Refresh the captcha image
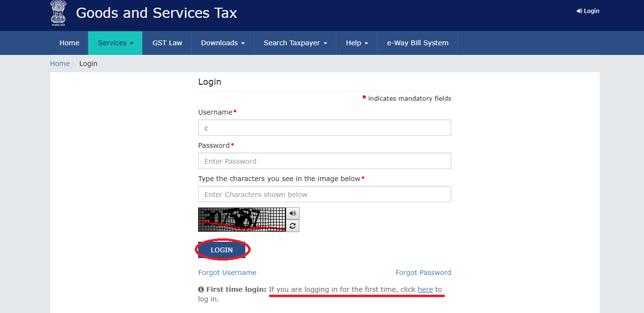Image resolution: width=644 pixels, height=313 pixels. tap(293, 226)
